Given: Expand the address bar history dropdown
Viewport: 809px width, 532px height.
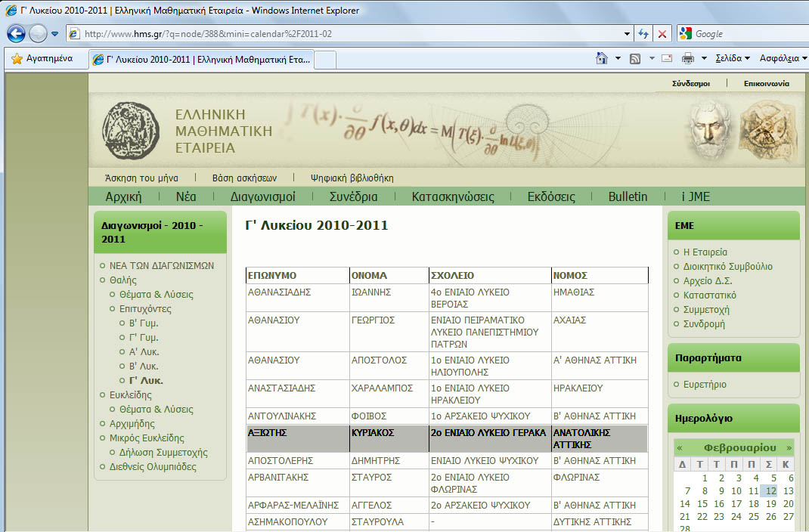Looking at the screenshot, I should (x=627, y=34).
